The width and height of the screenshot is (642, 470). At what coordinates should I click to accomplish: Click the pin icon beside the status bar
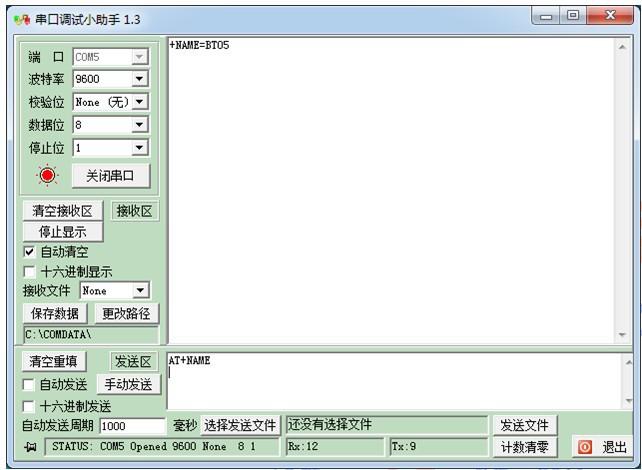pos(30,447)
